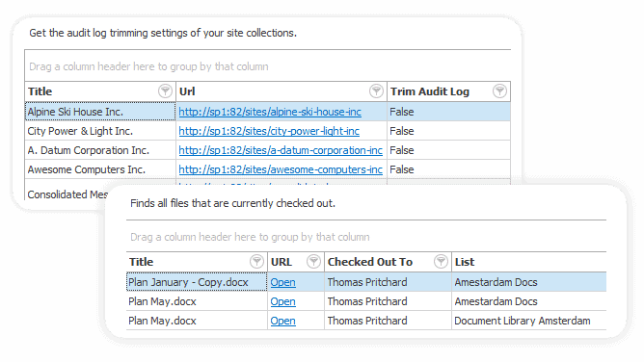Click False value for A. Datum Corporation Inc.
The height and width of the screenshot is (362, 644).
pos(402,150)
